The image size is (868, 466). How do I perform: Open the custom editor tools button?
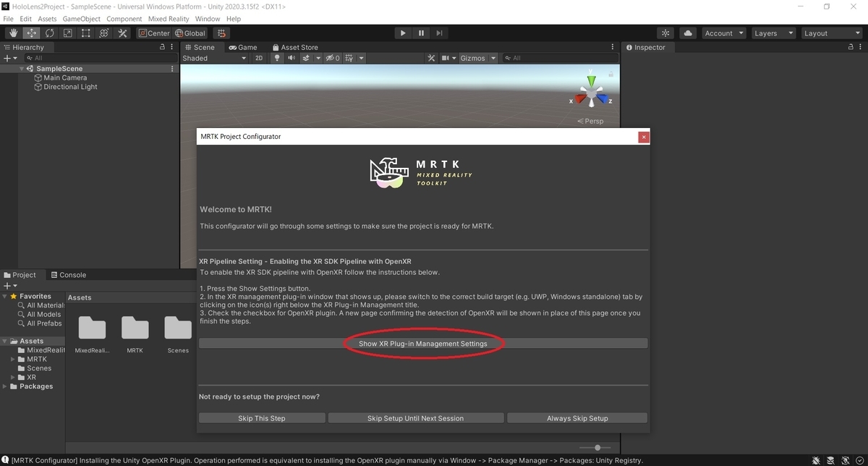pyautogui.click(x=122, y=33)
